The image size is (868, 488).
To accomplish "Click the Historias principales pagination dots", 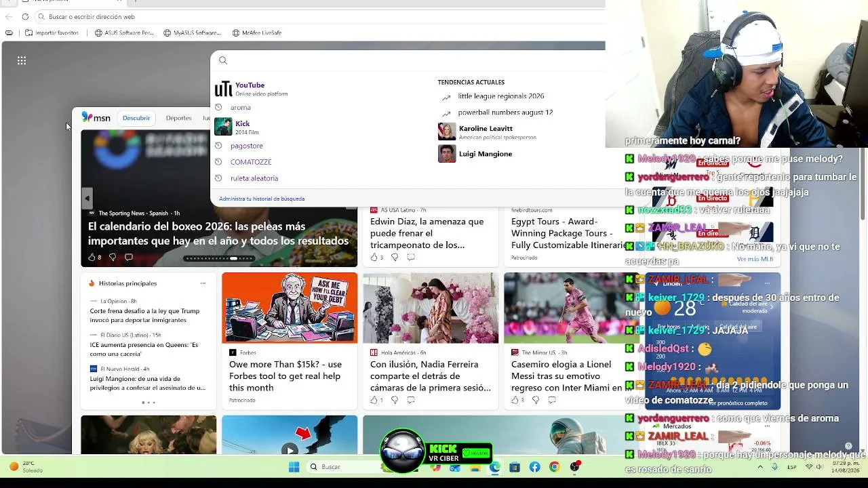I will 149,403.
